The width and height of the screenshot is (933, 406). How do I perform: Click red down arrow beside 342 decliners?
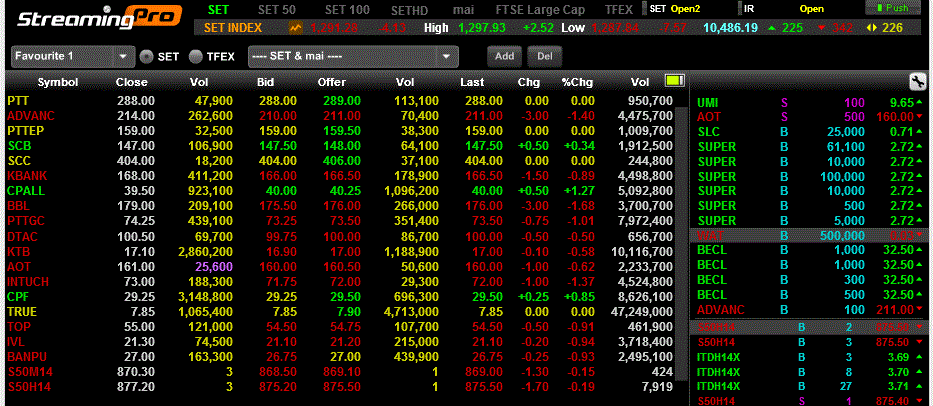click(x=821, y=27)
